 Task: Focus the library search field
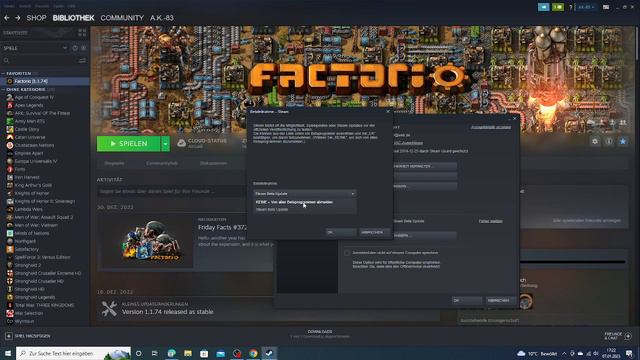pyautogui.click(x=40, y=60)
